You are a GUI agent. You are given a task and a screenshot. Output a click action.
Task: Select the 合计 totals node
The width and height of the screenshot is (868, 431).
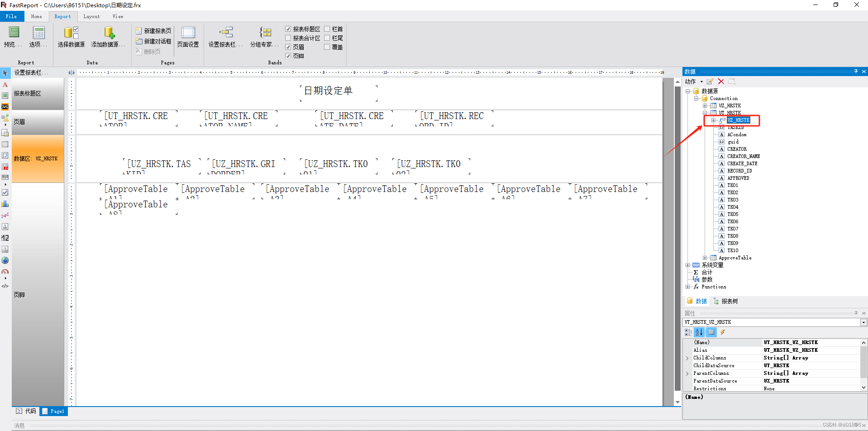(x=707, y=272)
